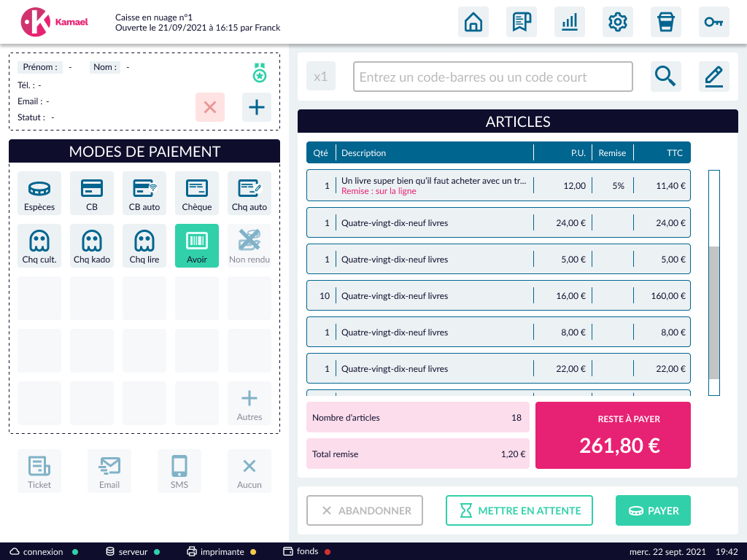747x560 pixels.
Task: Open the receipt book icon in header
Action: click(522, 22)
